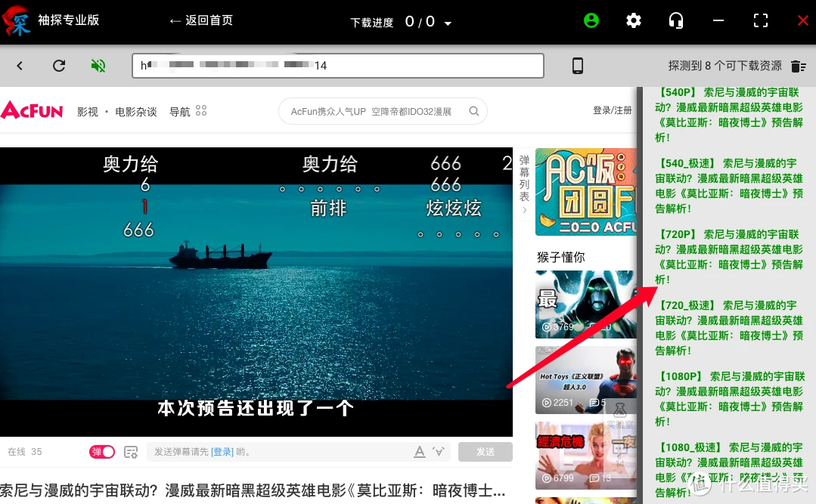Image resolution: width=816 pixels, height=504 pixels.
Task: Download the 【720P】 resource entry
Action: (728, 257)
